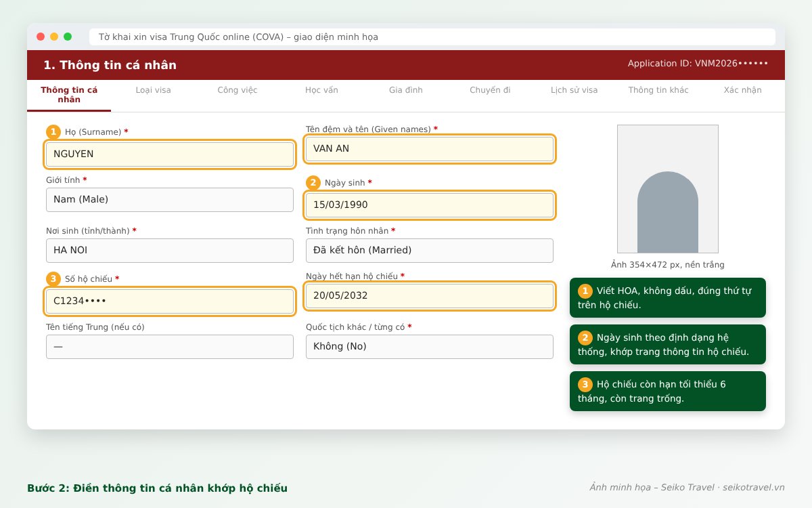Click the '1. Thông tin cá nhân' heading
812x508 pixels.
tap(110, 65)
